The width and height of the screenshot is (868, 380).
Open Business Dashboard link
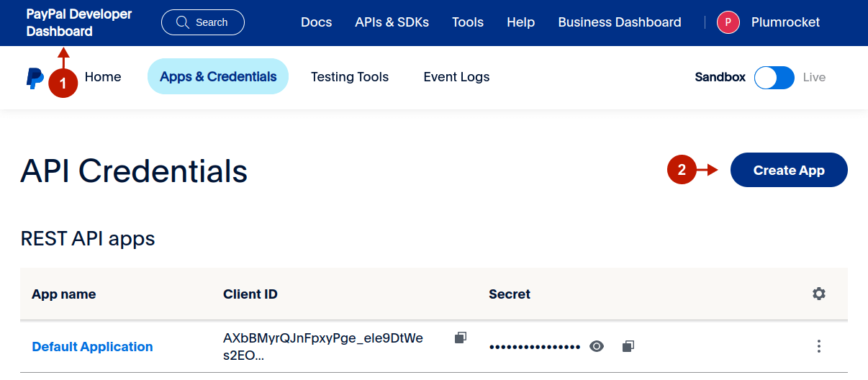click(x=619, y=22)
